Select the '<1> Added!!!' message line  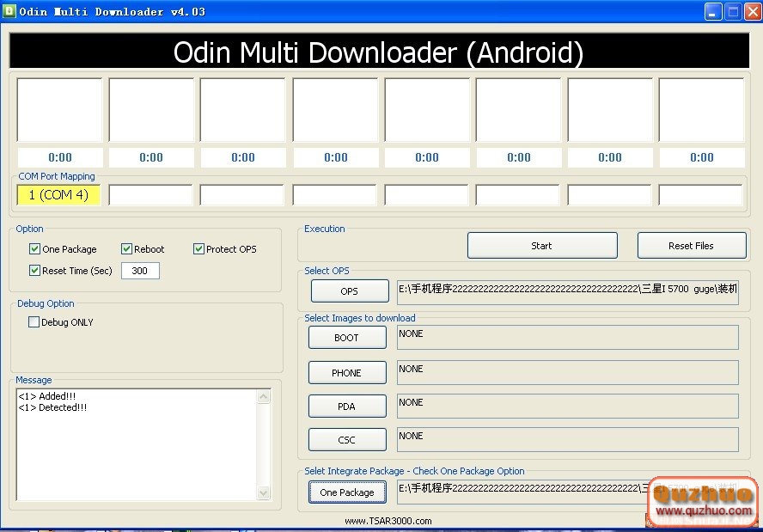[47, 396]
